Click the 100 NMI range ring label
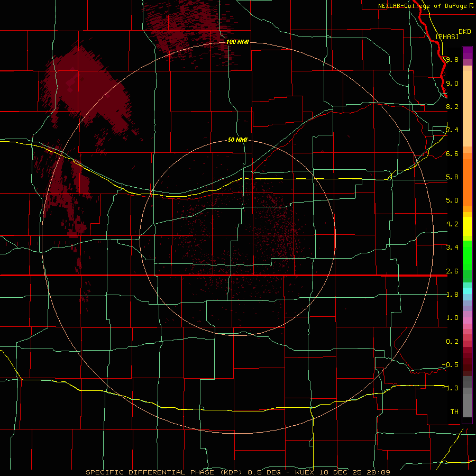The image size is (476, 476). [x=237, y=42]
